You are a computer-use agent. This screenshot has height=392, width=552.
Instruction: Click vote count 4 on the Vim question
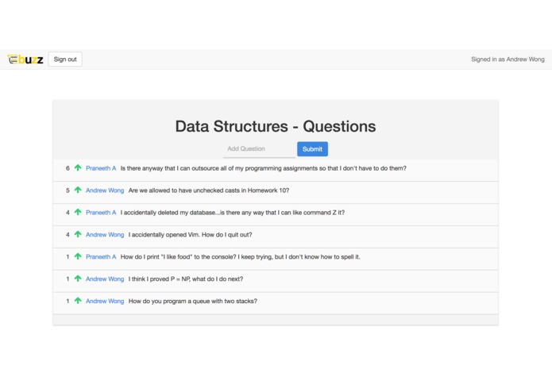pyautogui.click(x=68, y=235)
